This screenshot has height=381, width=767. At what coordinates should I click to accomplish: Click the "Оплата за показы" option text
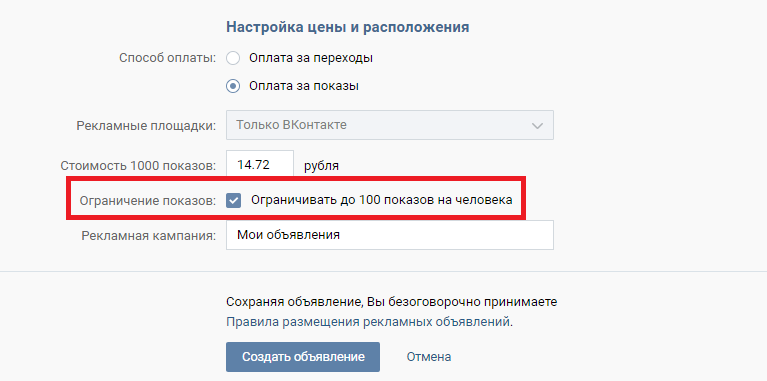pos(304,86)
